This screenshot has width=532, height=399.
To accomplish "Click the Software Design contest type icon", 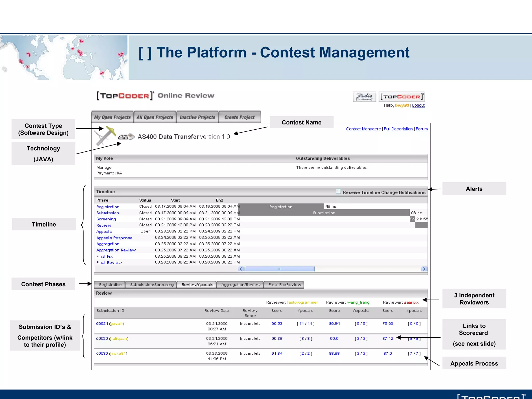I will [x=105, y=136].
